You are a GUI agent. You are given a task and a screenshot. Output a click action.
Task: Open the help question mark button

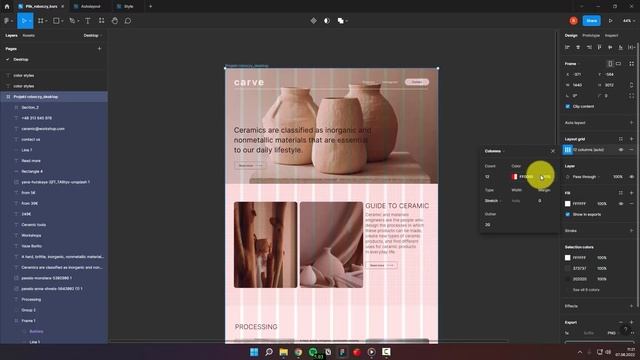[625, 329]
